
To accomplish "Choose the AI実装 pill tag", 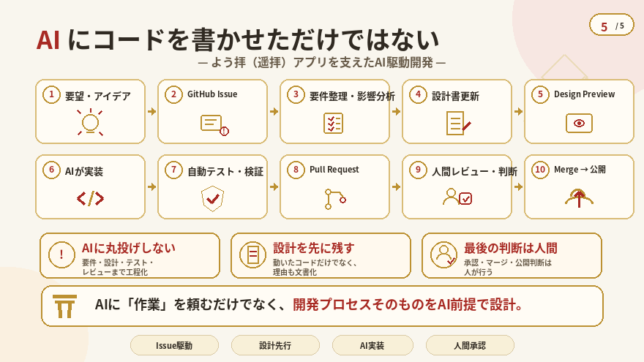I will pos(372,345).
